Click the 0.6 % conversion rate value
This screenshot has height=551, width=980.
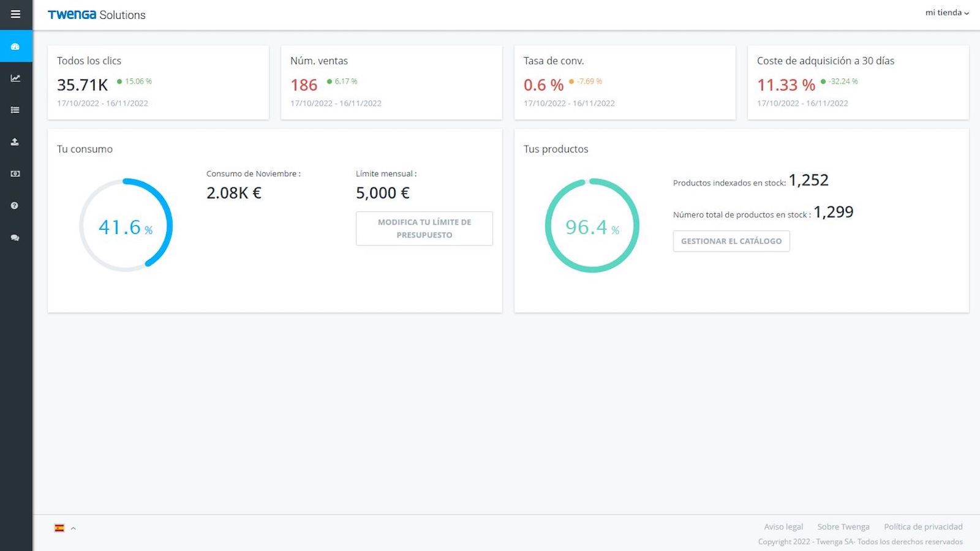click(543, 84)
